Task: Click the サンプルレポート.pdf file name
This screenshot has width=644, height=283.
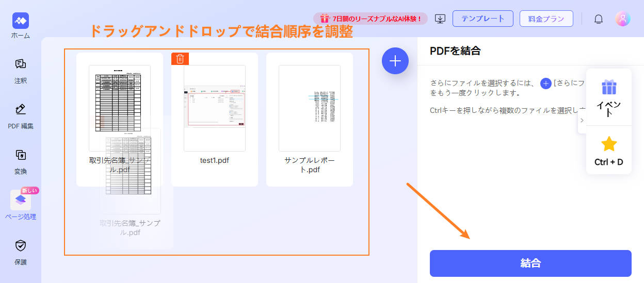Action: 310,165
